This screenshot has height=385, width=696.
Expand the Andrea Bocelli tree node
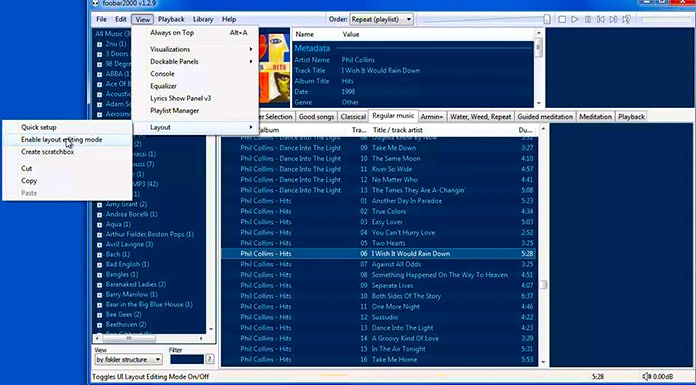point(99,214)
